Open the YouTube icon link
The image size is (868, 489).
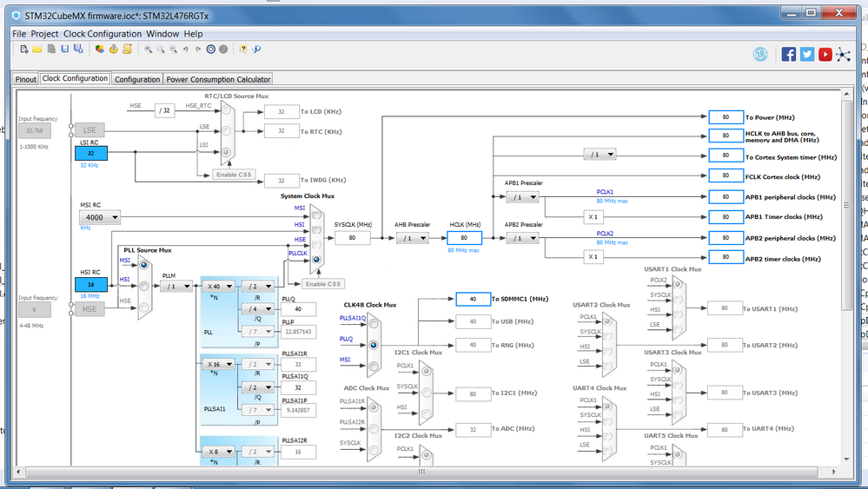(x=825, y=54)
